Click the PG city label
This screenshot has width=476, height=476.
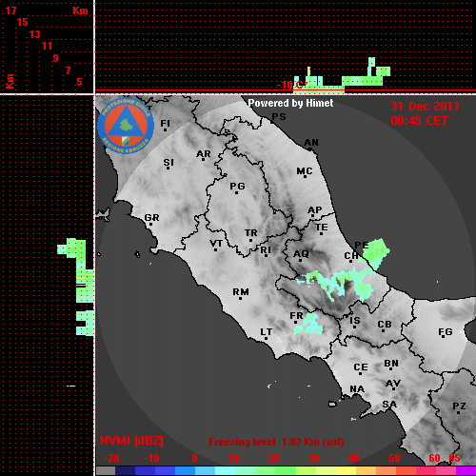[237, 186]
